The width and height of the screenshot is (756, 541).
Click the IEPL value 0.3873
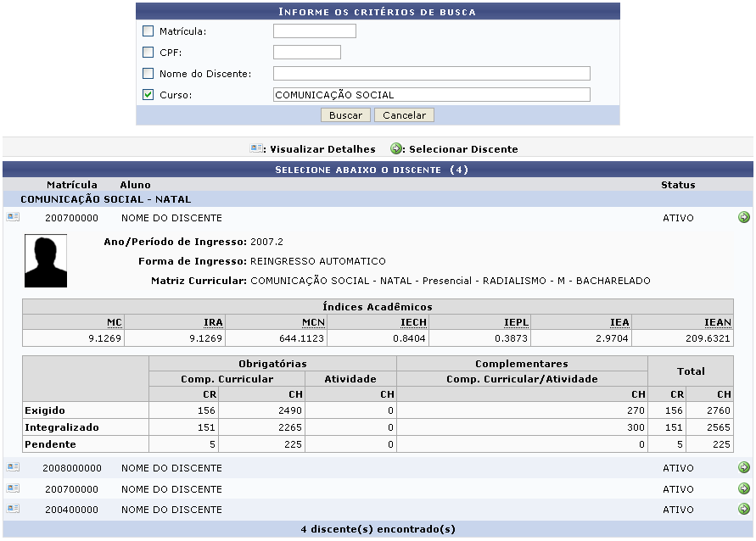511,338
